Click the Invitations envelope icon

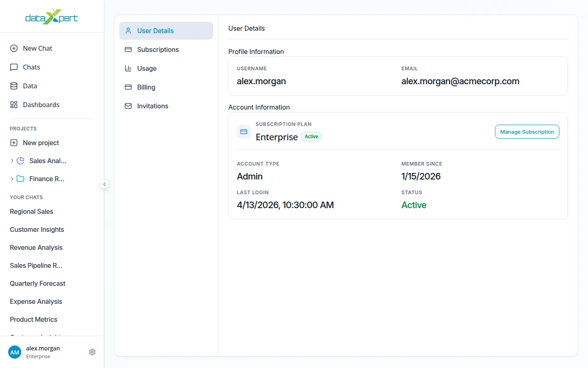tap(128, 106)
